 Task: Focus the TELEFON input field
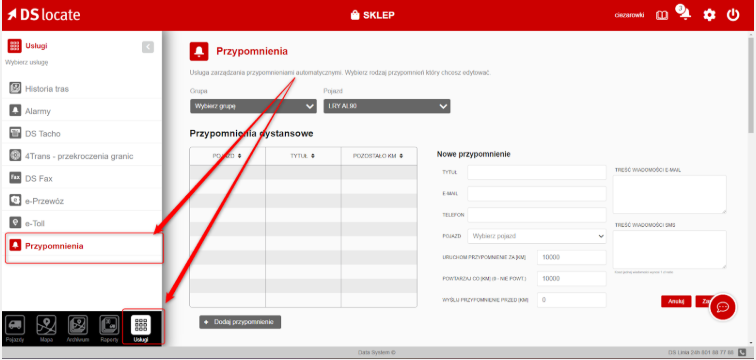tap(537, 215)
